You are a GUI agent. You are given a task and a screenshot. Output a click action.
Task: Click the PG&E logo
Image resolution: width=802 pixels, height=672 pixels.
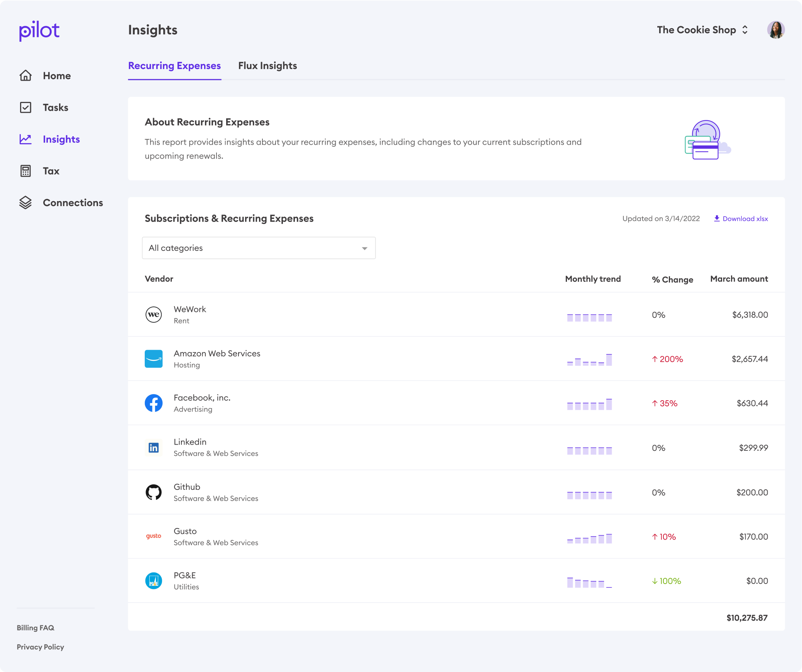tap(154, 581)
